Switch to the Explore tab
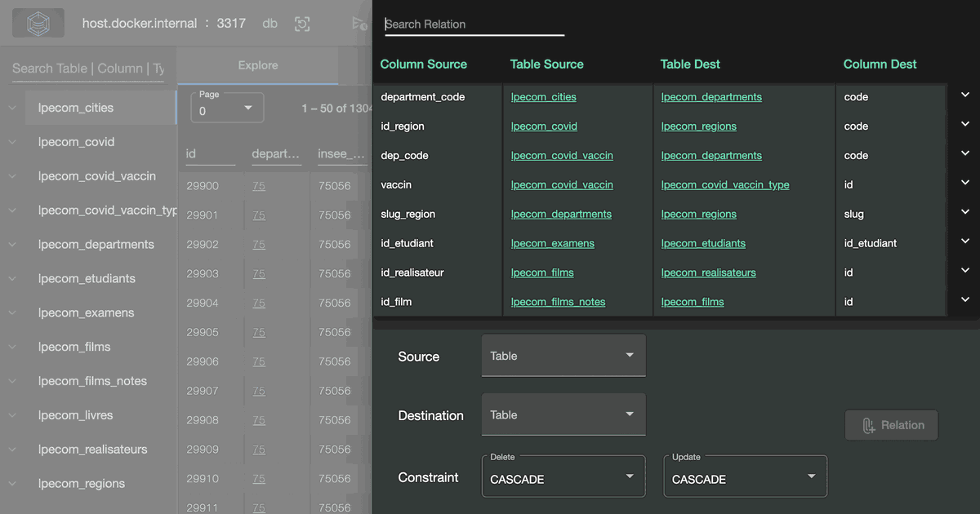The height and width of the screenshot is (514, 980). click(x=258, y=65)
